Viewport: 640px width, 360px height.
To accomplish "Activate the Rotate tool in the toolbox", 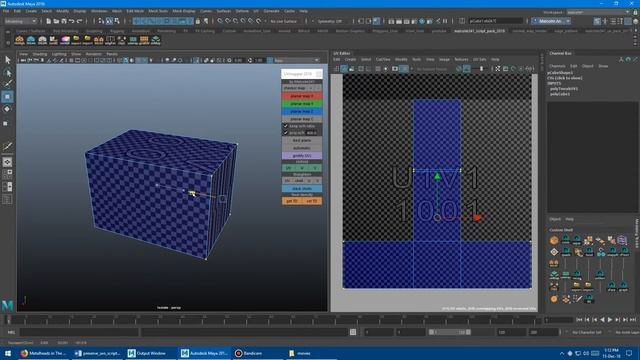I will [x=7, y=109].
